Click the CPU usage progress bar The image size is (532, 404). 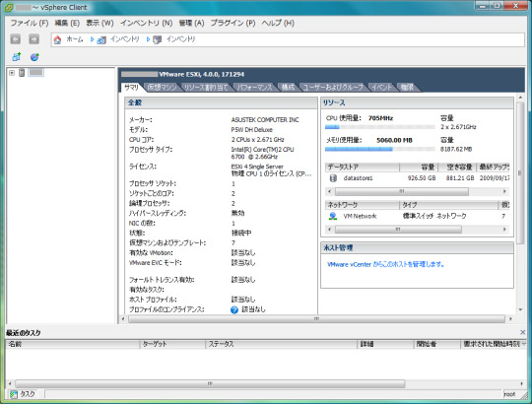click(x=380, y=127)
